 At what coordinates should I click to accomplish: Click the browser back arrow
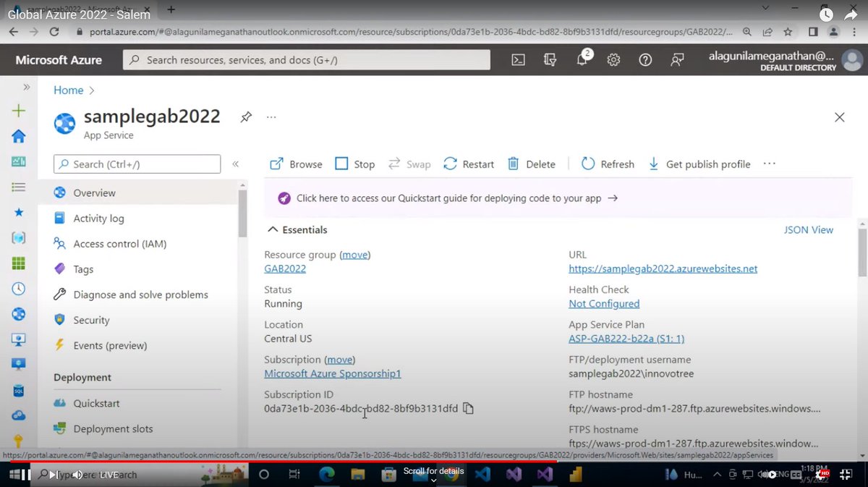[x=12, y=32]
